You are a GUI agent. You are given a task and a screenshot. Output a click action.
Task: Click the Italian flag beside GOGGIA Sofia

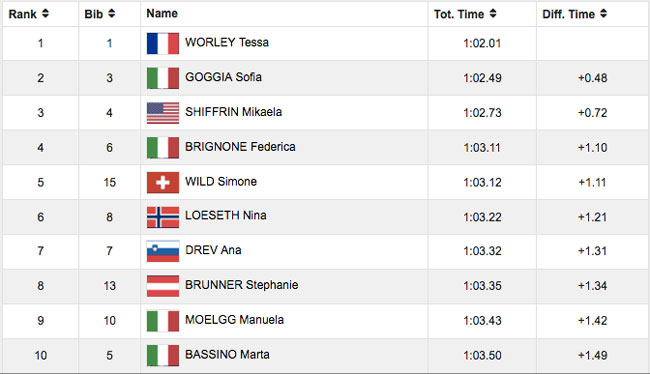click(x=163, y=78)
